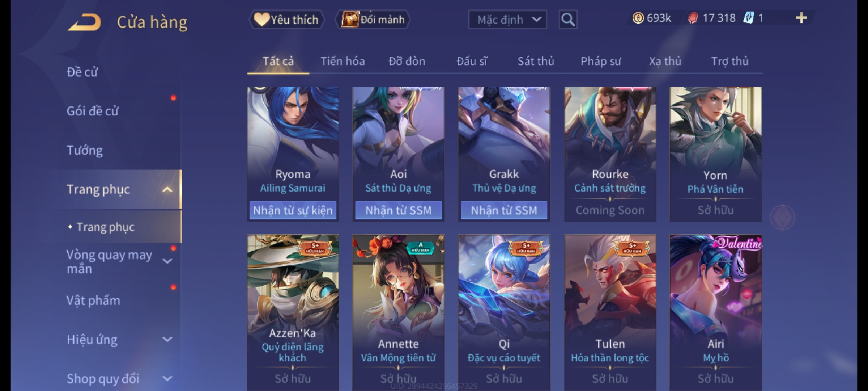Image resolution: width=868 pixels, height=391 pixels.
Task: Click Nhận từ sự kiện for Ryoma
Action: coord(293,210)
